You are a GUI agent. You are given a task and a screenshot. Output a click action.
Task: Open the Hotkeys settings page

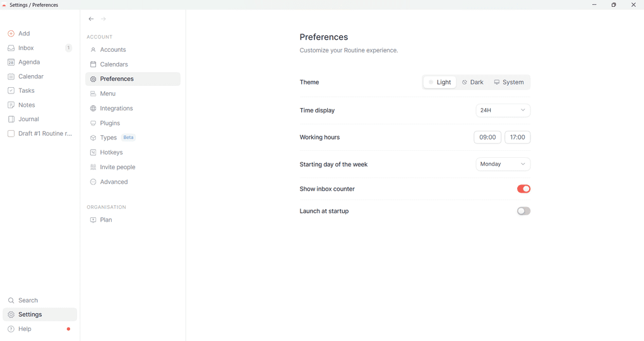[x=133, y=152]
